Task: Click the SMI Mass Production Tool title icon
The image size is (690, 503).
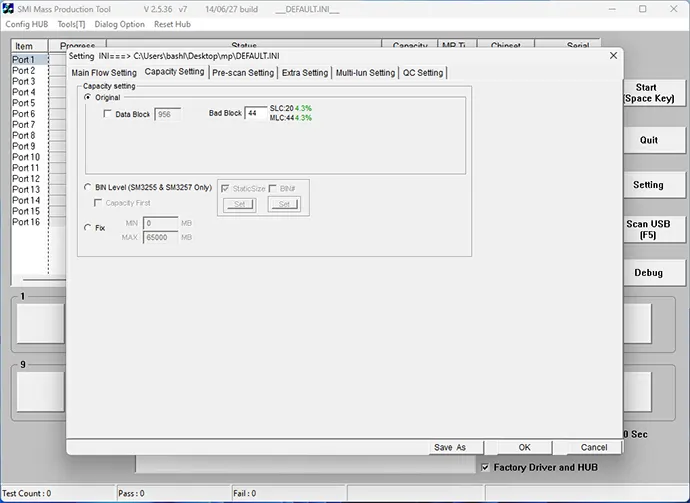Action: (10, 9)
